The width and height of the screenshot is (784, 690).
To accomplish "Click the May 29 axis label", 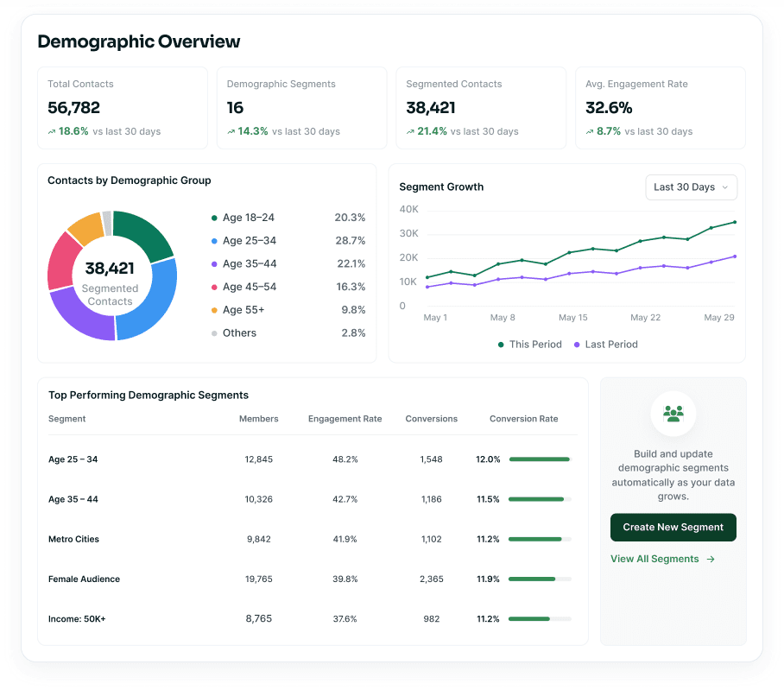I will click(719, 318).
